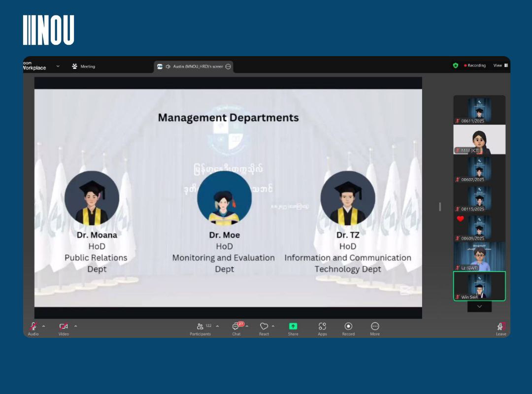
Task: Select participant thumbnail 00609/2025
Action: click(x=479, y=228)
